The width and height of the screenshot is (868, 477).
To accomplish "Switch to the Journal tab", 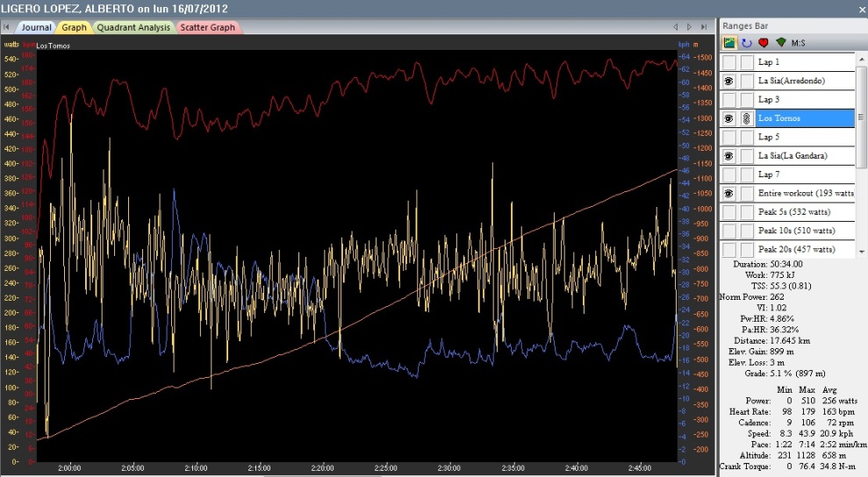I will (36, 27).
